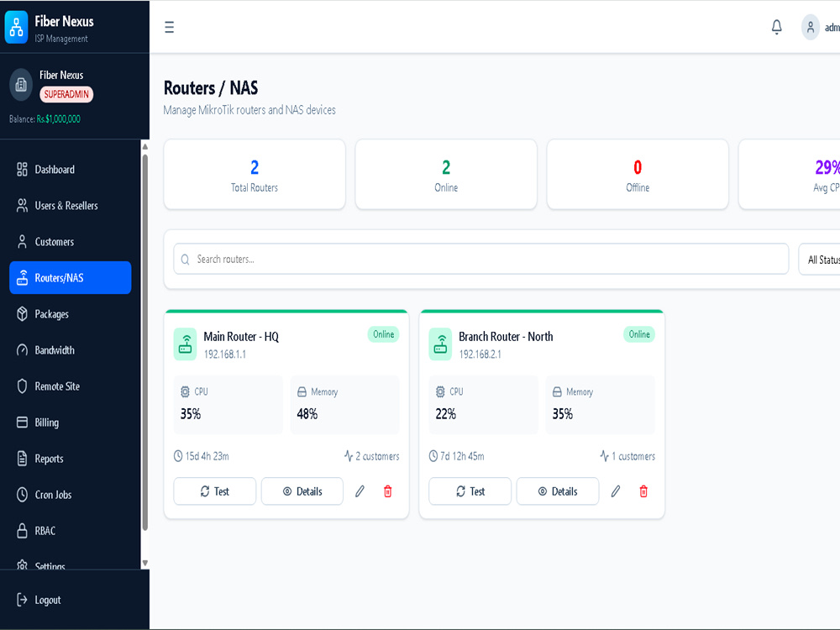
Task: Click the Reports document icon
Action: pos(22,459)
